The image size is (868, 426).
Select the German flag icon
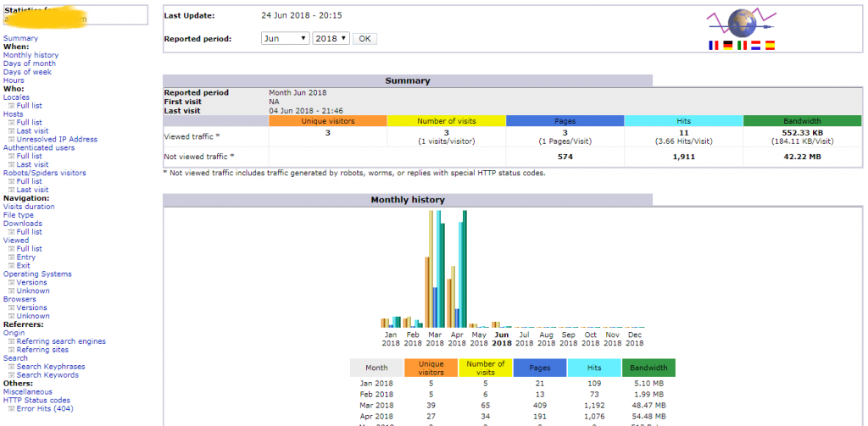tap(726, 46)
